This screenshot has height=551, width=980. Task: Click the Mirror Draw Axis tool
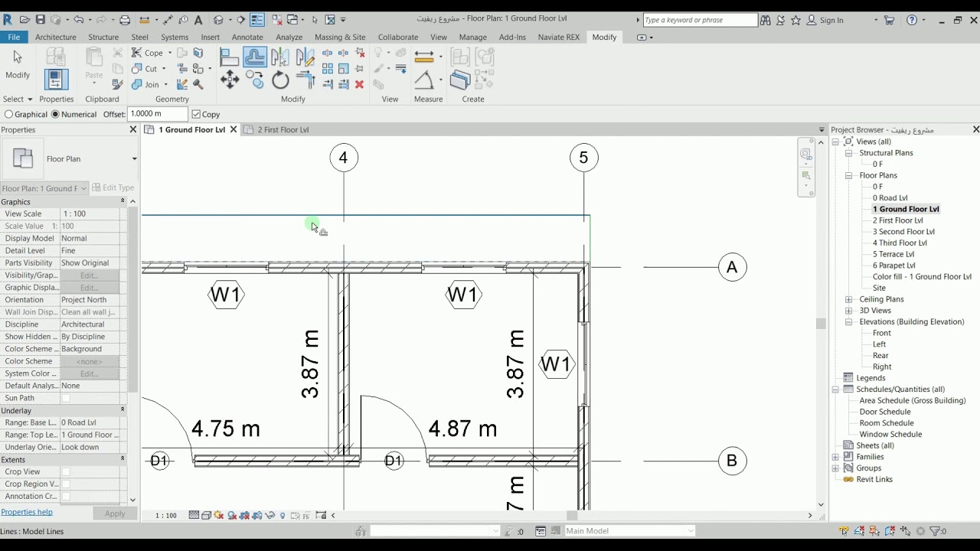coord(305,57)
